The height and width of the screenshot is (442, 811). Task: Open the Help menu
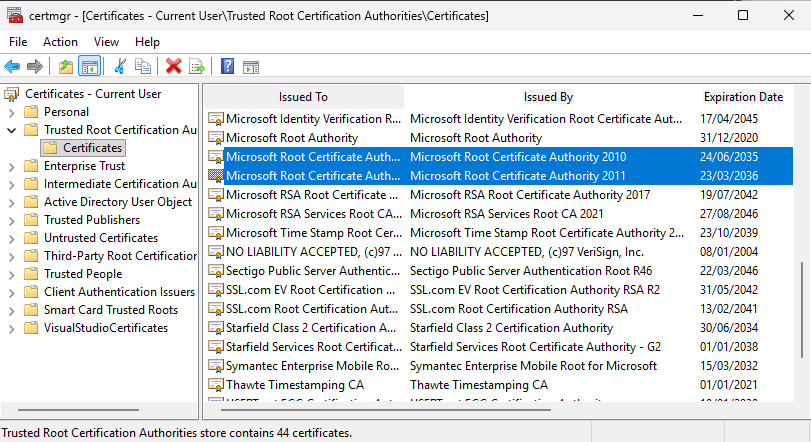coord(147,42)
